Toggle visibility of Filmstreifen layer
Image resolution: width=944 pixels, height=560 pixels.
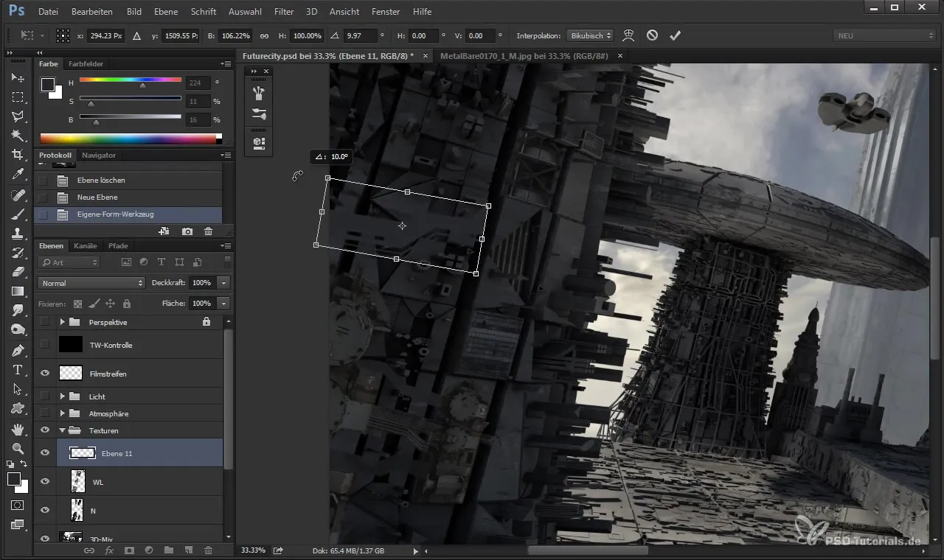click(x=45, y=374)
